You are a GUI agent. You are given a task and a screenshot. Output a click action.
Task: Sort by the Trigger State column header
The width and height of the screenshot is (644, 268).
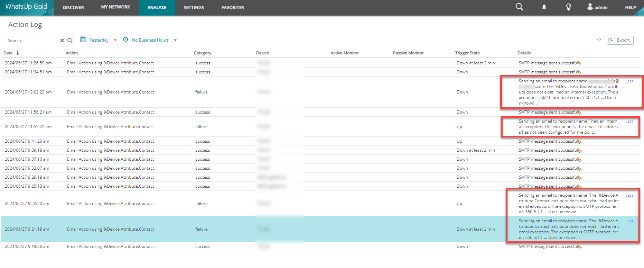point(467,53)
